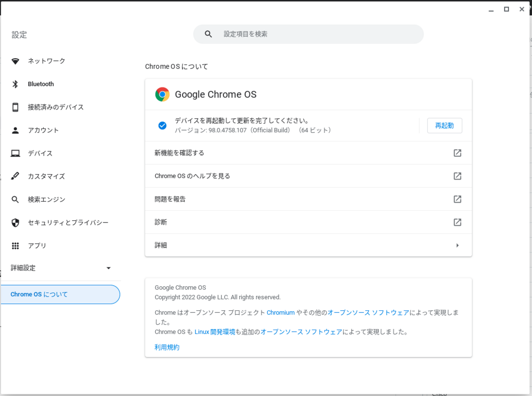Open external link icon for 診断
The image size is (532, 396).
[x=457, y=222]
